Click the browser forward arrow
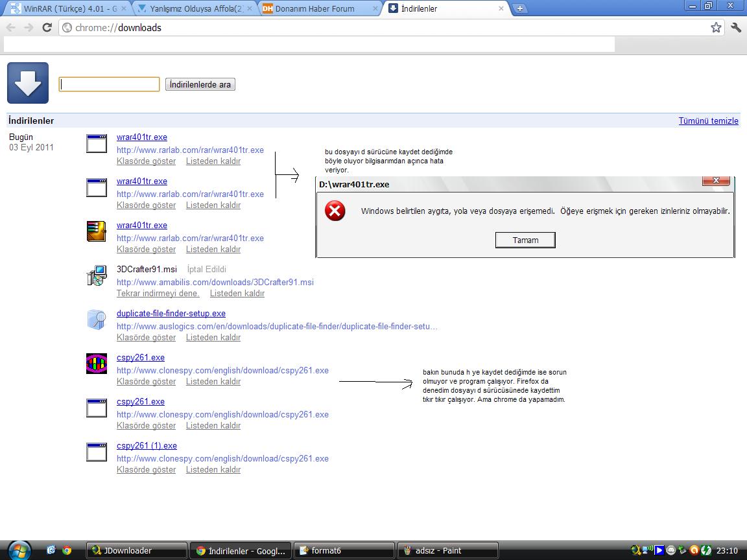Viewport: 747px width, 560px height. click(x=29, y=28)
